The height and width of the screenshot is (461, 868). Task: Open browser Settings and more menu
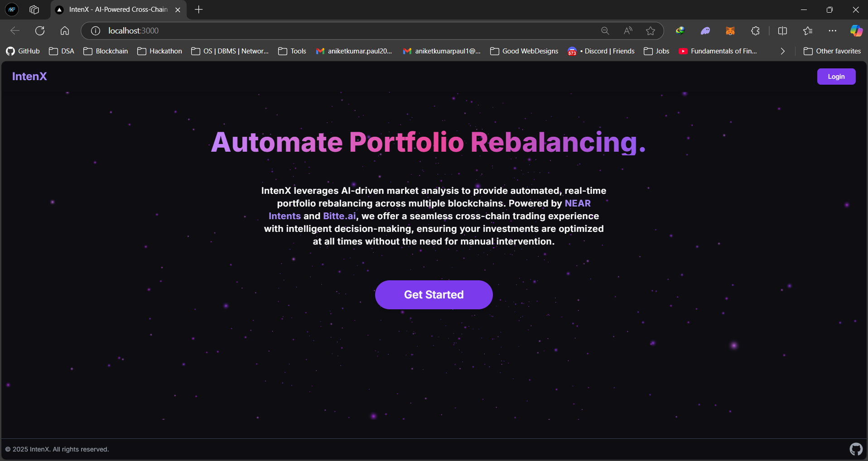click(x=833, y=31)
